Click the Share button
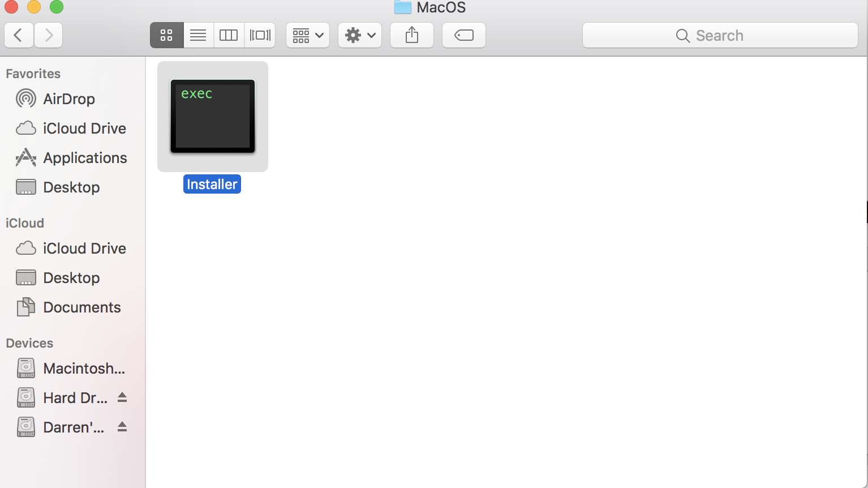The height and width of the screenshot is (488, 868). pyautogui.click(x=412, y=35)
